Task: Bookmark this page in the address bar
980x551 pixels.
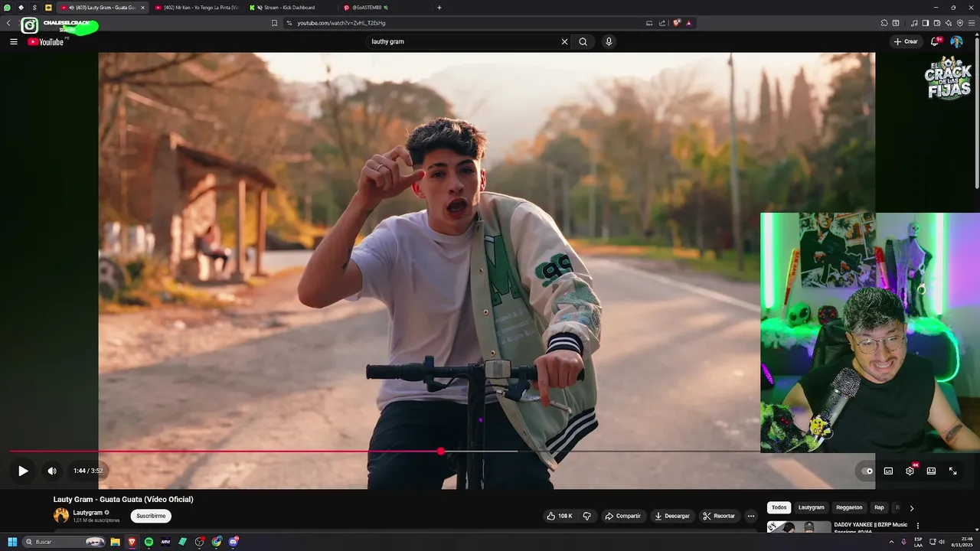Action: pyautogui.click(x=274, y=23)
